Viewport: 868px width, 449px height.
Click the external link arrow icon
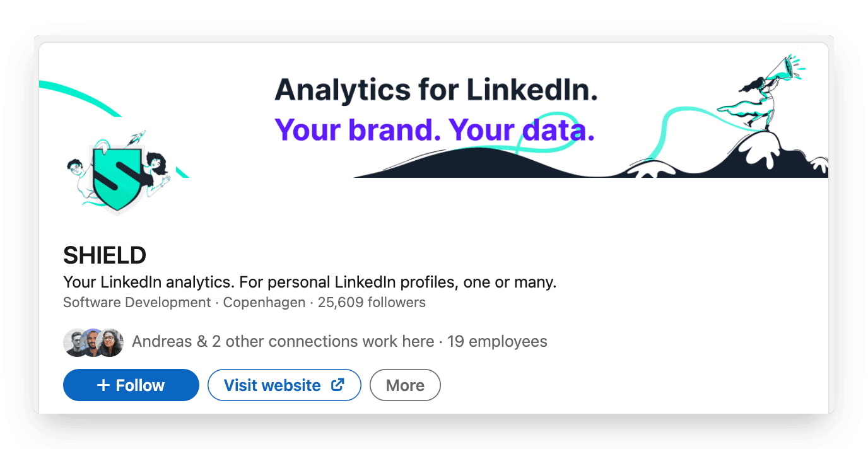point(338,384)
